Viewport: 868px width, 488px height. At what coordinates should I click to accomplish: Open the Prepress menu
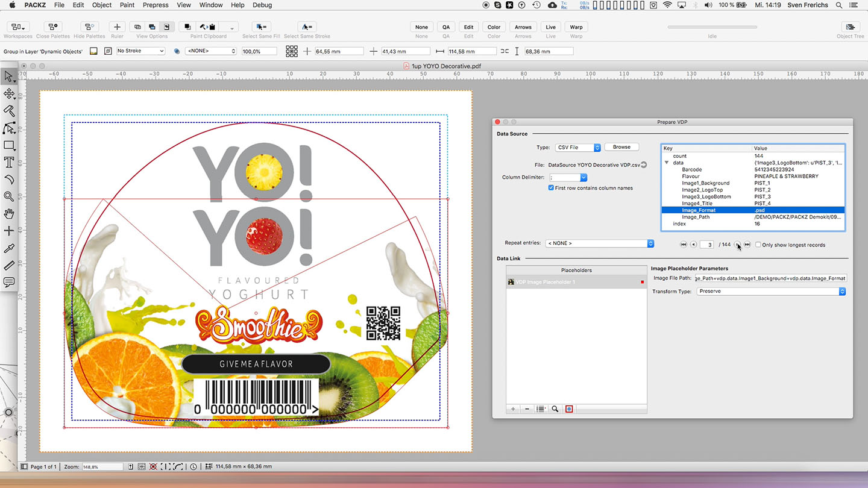click(x=156, y=5)
